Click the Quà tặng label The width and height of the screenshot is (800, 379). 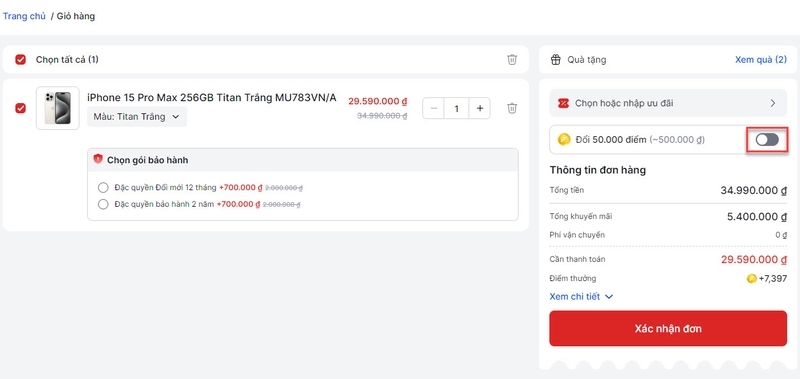[587, 60]
